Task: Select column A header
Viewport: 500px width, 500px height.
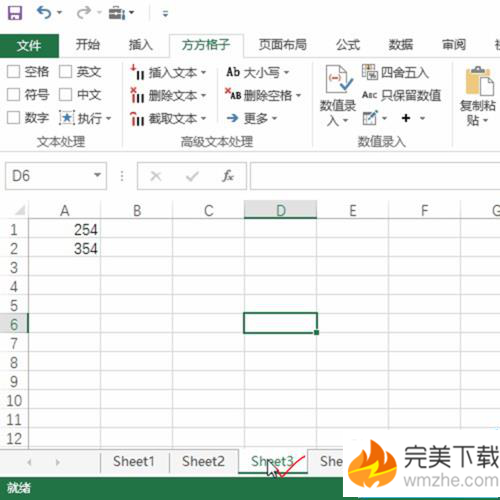Action: (x=65, y=210)
